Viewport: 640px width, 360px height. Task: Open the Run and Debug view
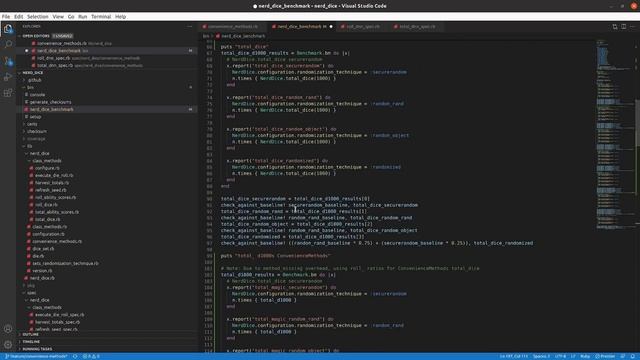pos(8,77)
